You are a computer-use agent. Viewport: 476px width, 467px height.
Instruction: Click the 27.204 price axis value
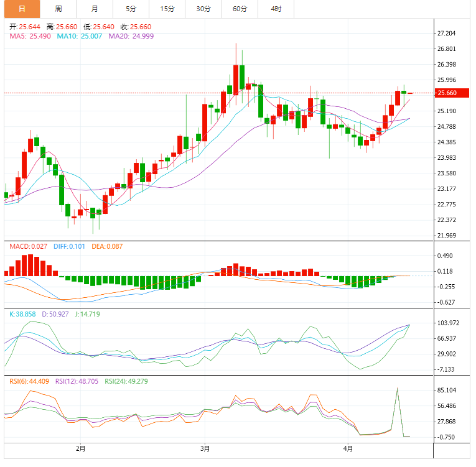click(446, 34)
